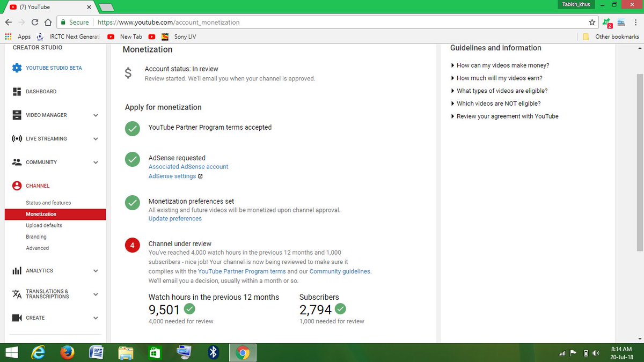Viewport: 644px width, 362px height.
Task: Open Upload defaults submenu item
Action: pos(44,225)
